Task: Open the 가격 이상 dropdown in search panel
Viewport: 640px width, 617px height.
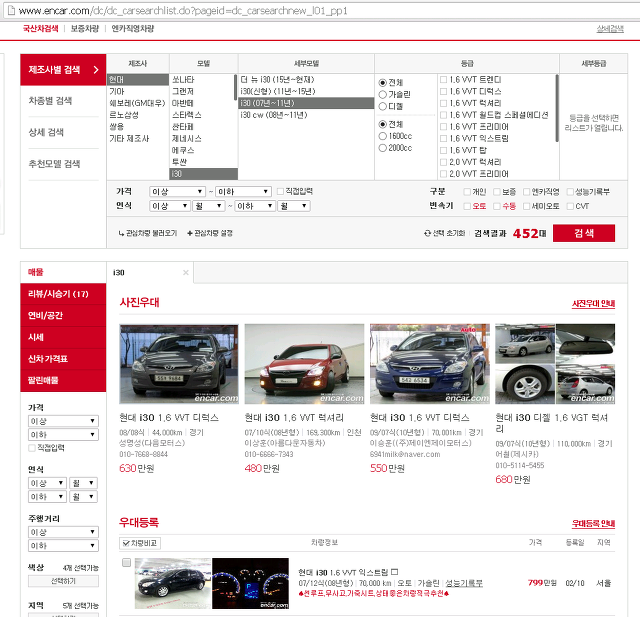Action: (177, 192)
